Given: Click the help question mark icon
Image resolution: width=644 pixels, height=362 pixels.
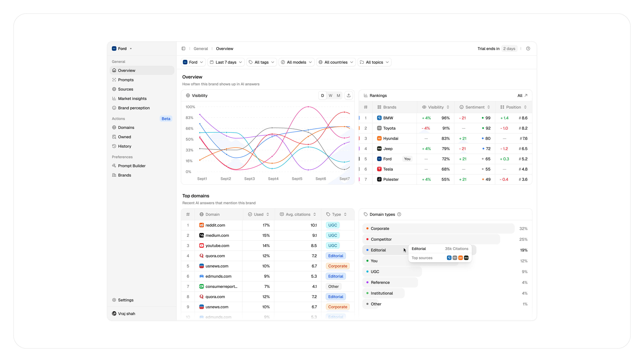Looking at the screenshot, I should [528, 48].
